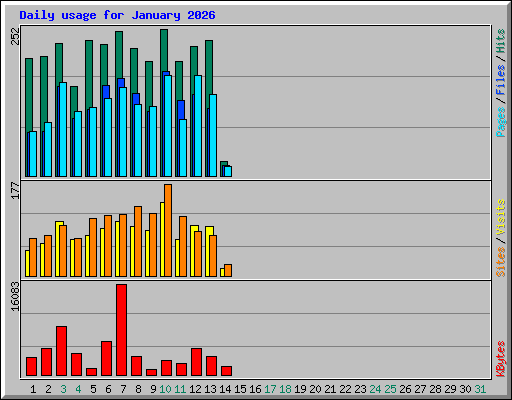Click day 14 on the axis

(x=225, y=389)
